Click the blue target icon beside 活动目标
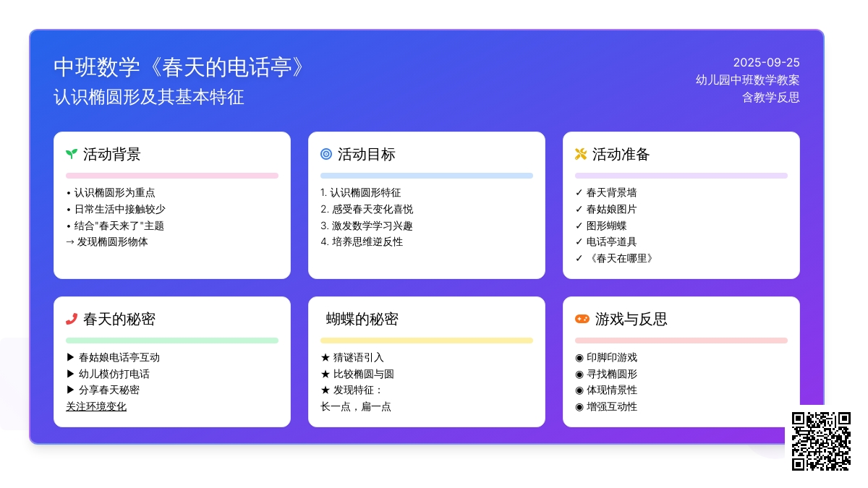This screenshot has height=488, width=868. tap(326, 154)
